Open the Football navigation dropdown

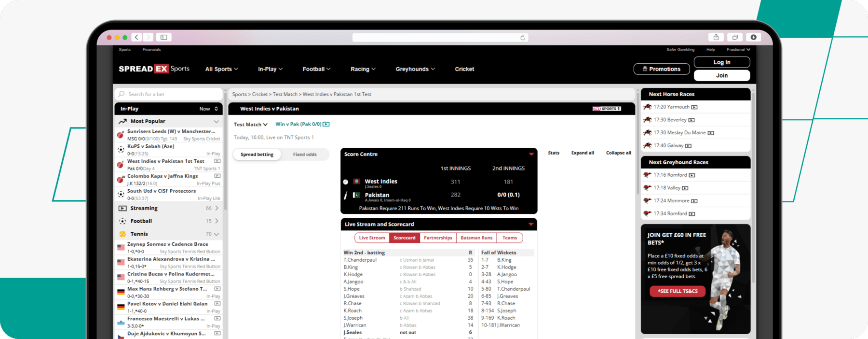(x=316, y=69)
